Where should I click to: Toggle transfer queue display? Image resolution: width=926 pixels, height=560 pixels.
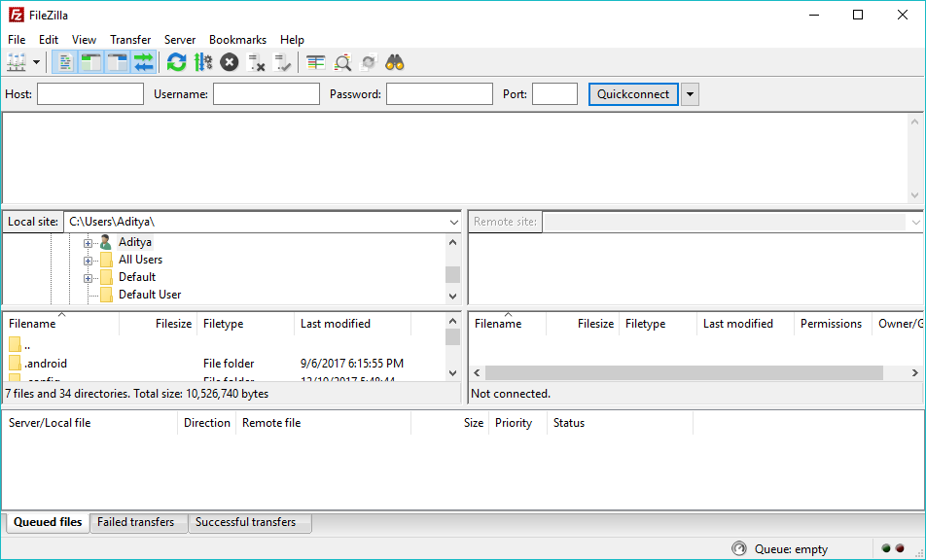coord(144,62)
